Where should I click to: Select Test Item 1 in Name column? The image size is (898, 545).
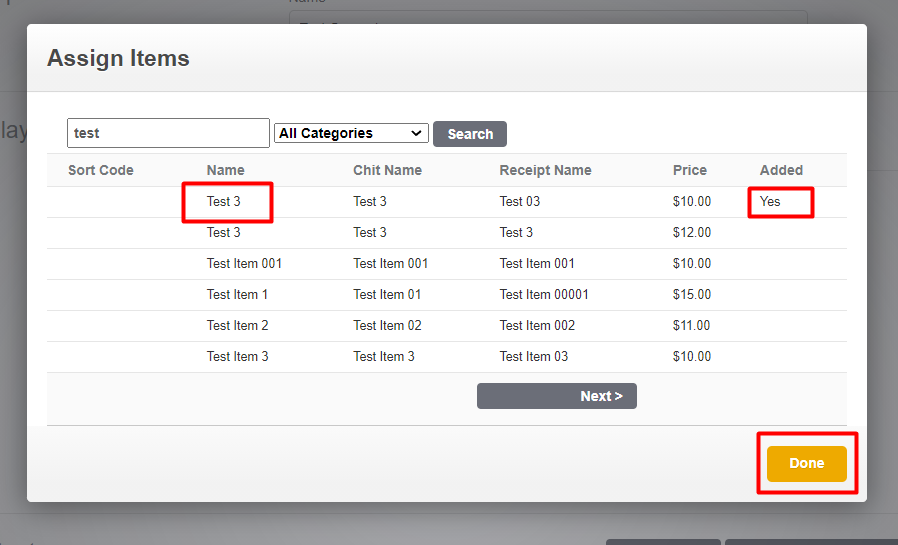(237, 294)
